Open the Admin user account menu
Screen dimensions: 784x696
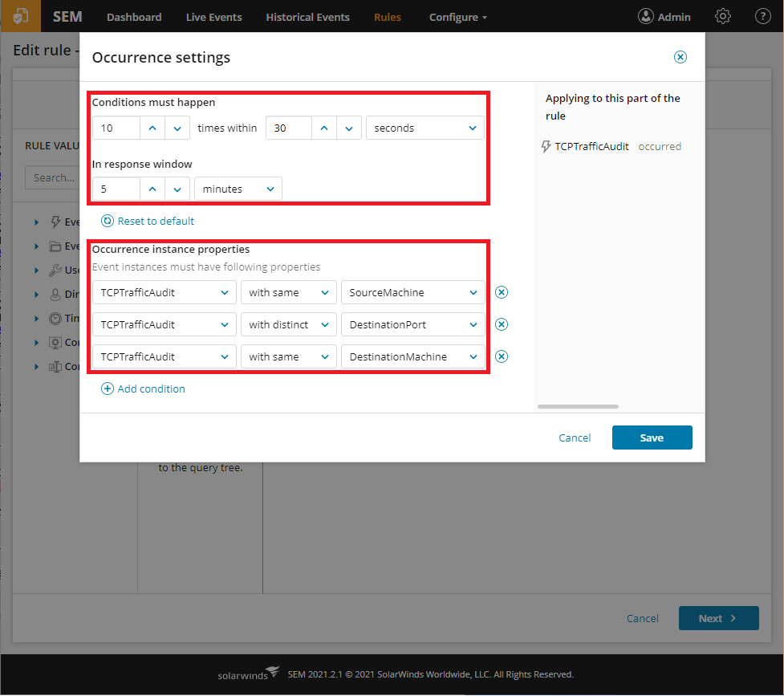coord(664,17)
